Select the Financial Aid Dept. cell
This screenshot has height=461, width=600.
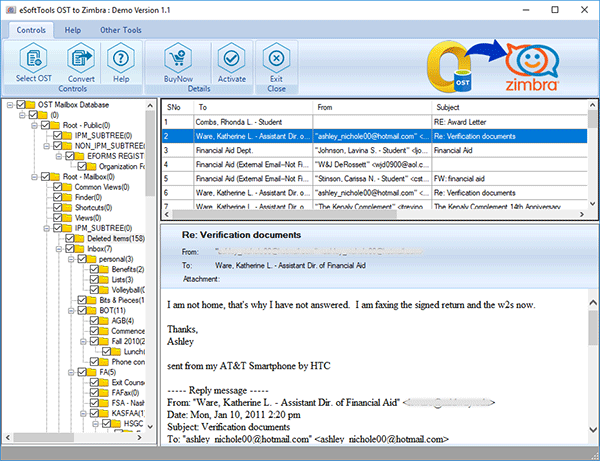[253, 150]
